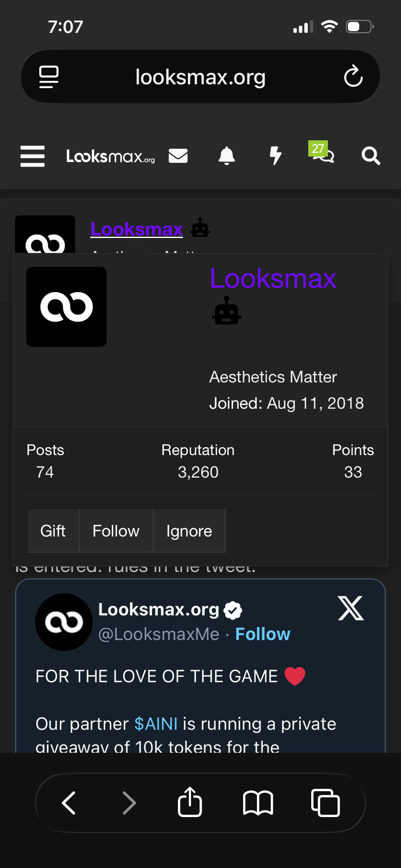The width and height of the screenshot is (401, 868).
Task: Open the forum search magnifier
Action: pos(371,156)
